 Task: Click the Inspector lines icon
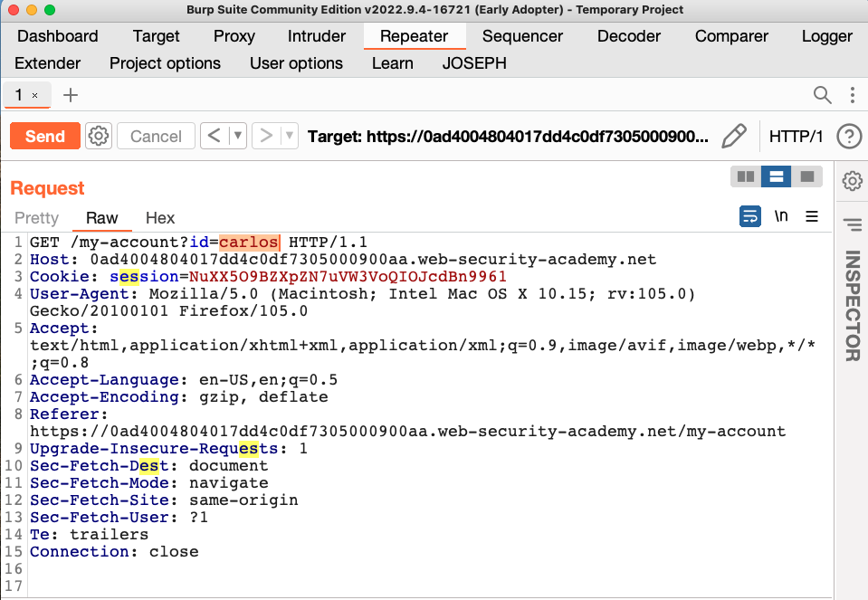pyautogui.click(x=853, y=224)
